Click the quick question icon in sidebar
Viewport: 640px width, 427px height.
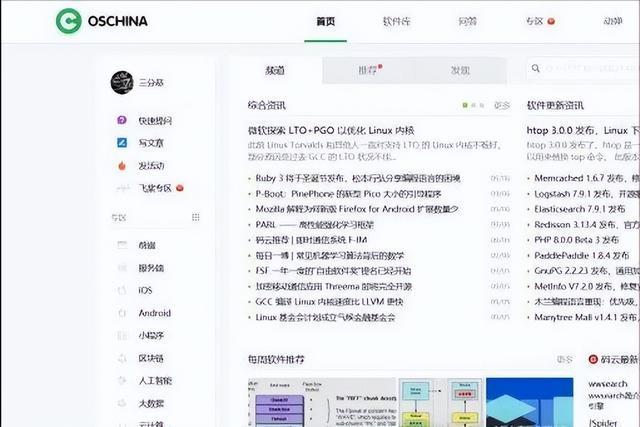(x=122, y=120)
